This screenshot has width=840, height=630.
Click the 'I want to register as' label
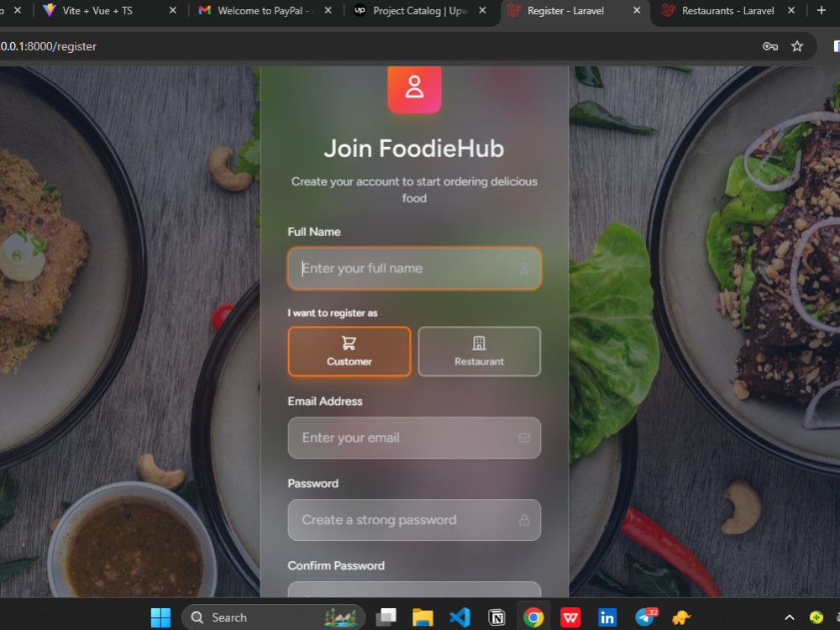tap(333, 312)
